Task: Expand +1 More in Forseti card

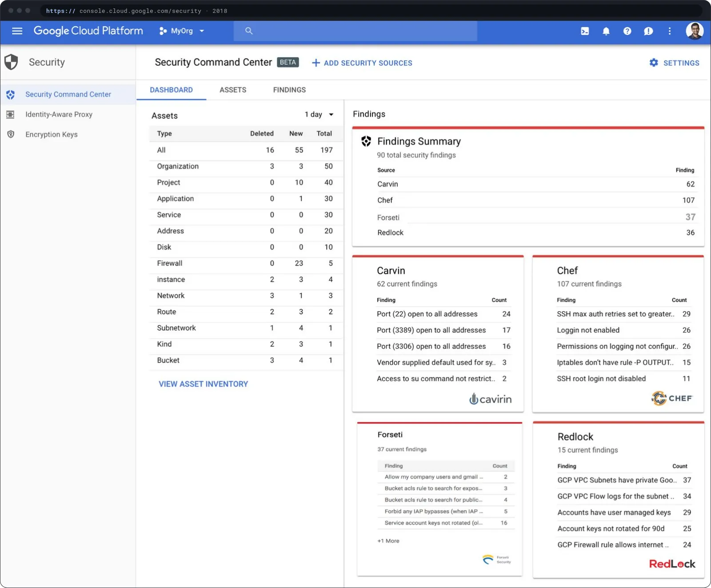Action: click(x=388, y=541)
